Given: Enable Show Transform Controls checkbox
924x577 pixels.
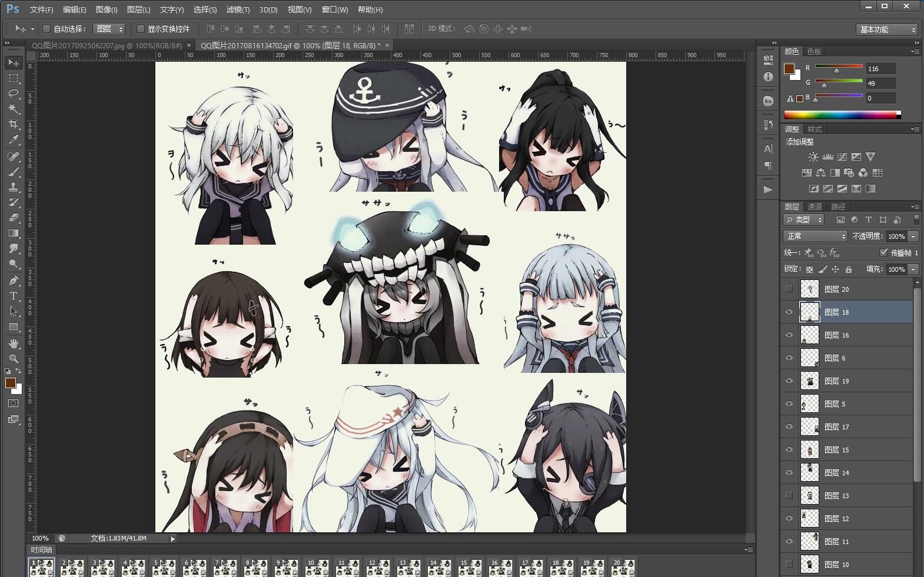Looking at the screenshot, I should pyautogui.click(x=141, y=29).
